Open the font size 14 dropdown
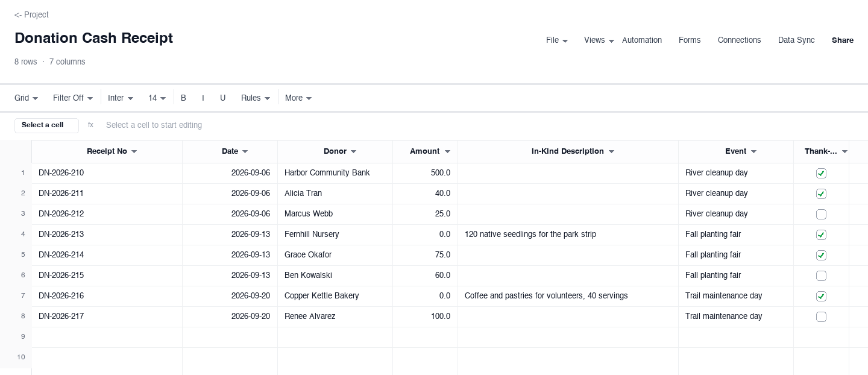The height and width of the screenshot is (375, 868). tap(157, 98)
